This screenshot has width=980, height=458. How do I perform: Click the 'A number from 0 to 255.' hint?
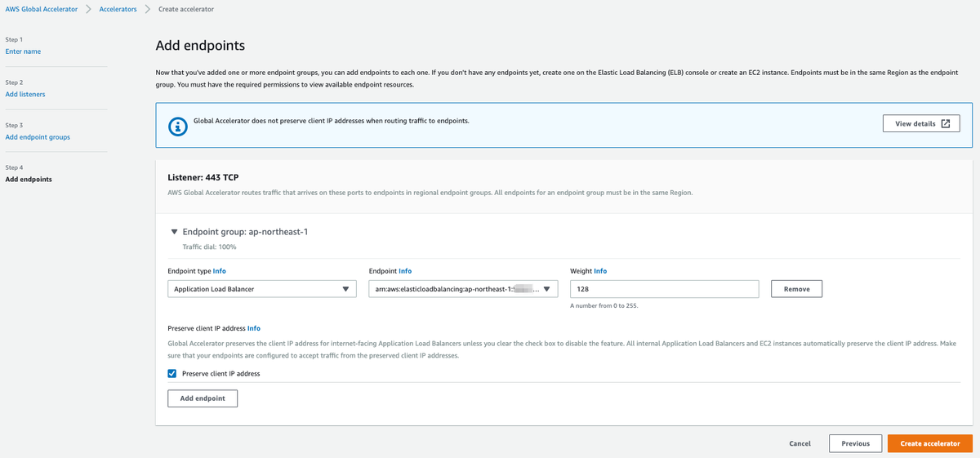[604, 305]
